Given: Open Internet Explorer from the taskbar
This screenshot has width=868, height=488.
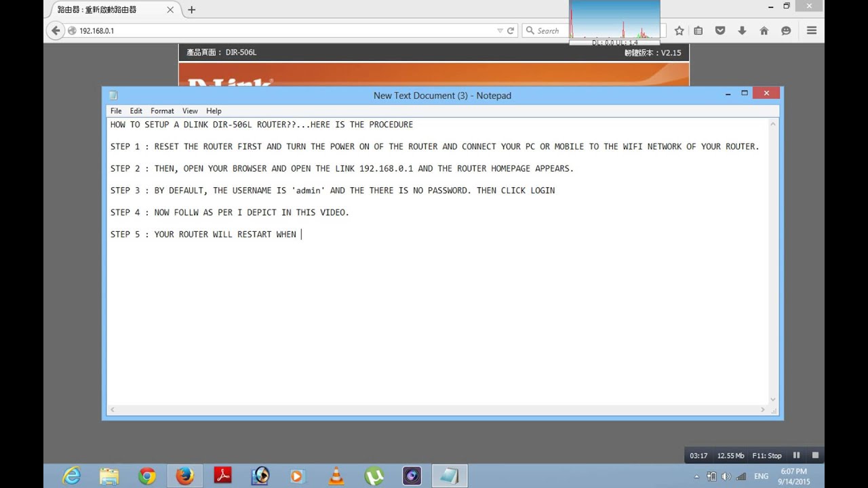Looking at the screenshot, I should pyautogui.click(x=71, y=476).
